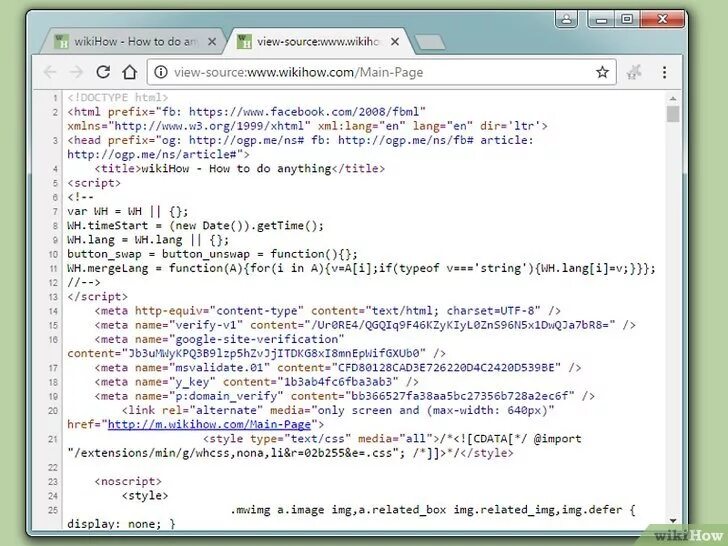728x546 pixels.
Task: Click the <noscript> tag line
Action: coord(128,481)
